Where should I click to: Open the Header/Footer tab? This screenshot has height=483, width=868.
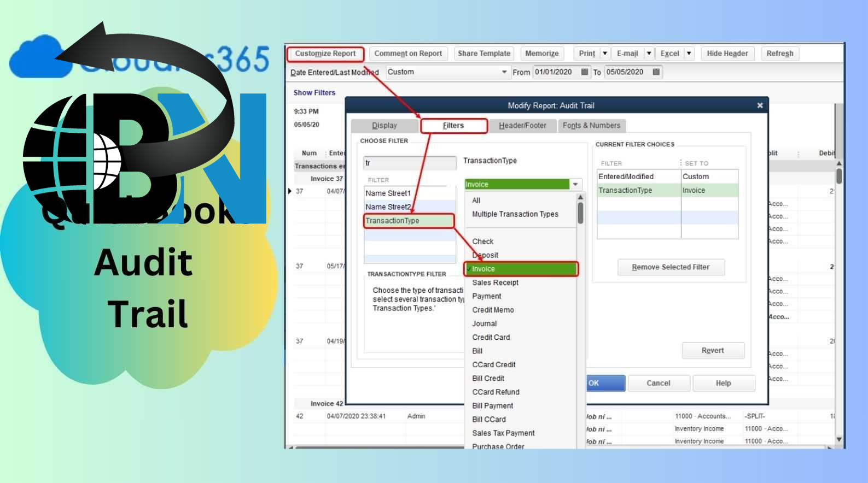522,126
